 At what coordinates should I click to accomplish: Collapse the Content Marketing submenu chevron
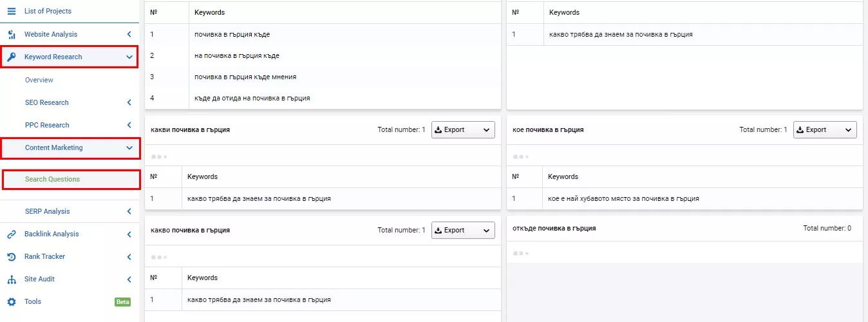[x=129, y=147]
